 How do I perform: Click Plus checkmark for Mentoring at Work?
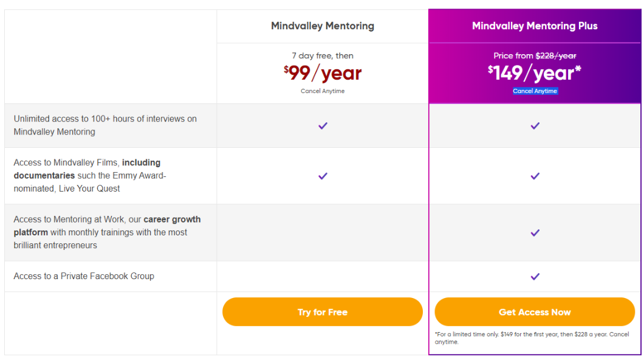pyautogui.click(x=535, y=232)
